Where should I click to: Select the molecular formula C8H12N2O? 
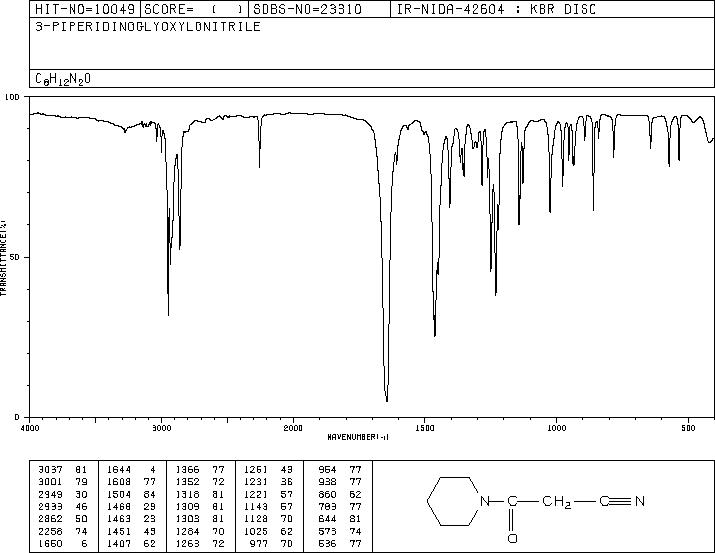[63, 79]
